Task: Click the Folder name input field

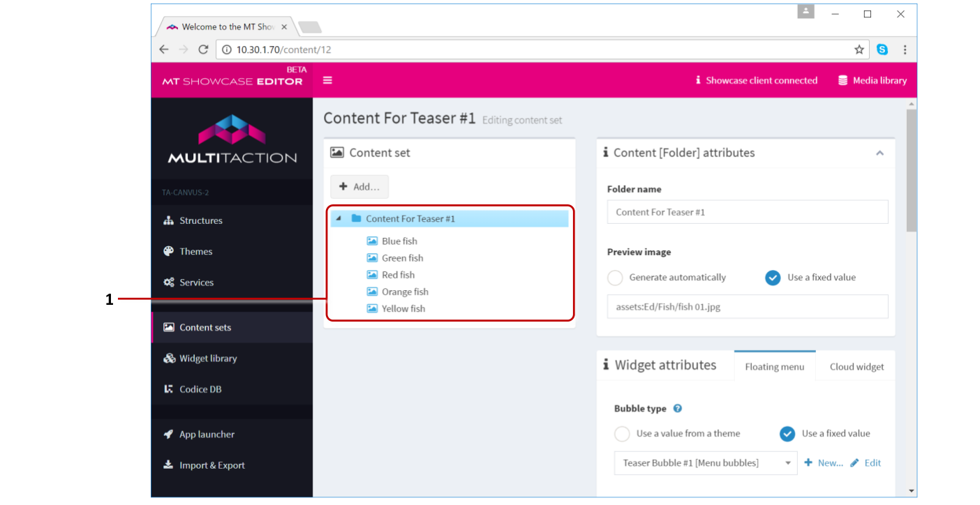Action: [x=747, y=212]
